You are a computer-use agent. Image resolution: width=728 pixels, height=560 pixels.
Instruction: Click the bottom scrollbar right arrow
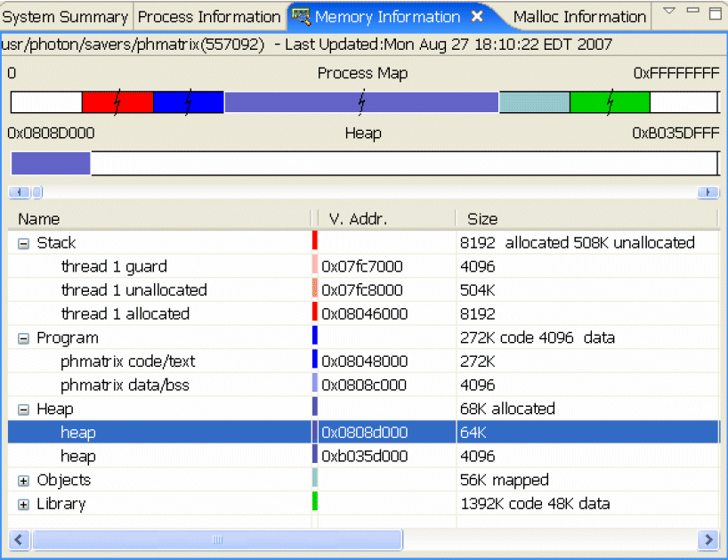(708, 540)
